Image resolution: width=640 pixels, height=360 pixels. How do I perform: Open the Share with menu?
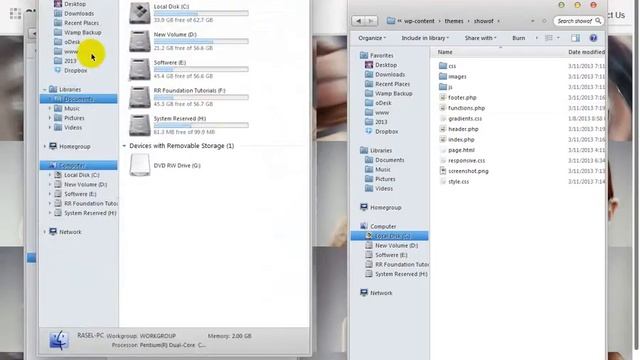click(480, 38)
